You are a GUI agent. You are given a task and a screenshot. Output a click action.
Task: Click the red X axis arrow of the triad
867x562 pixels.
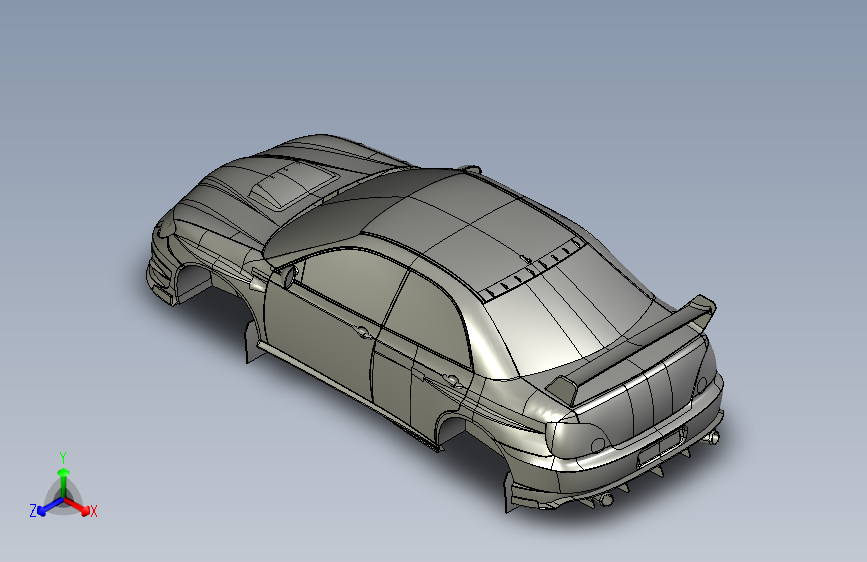point(77,506)
